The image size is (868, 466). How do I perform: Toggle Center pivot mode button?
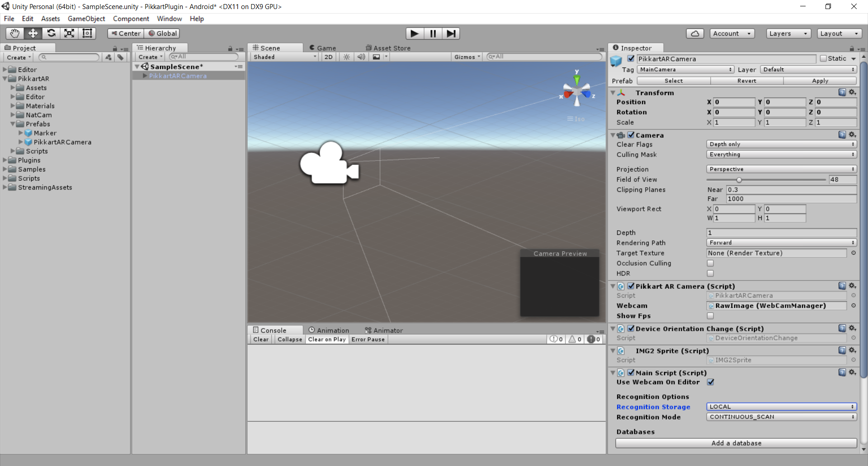(x=126, y=33)
